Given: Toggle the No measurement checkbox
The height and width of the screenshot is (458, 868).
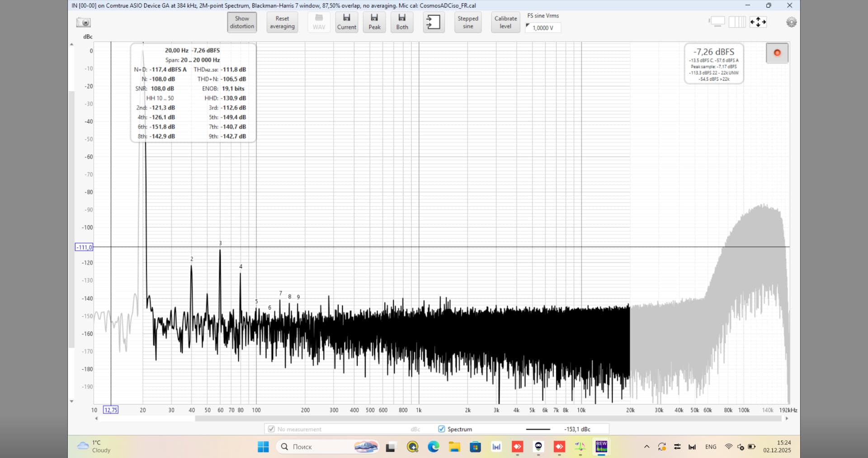Looking at the screenshot, I should pos(271,429).
